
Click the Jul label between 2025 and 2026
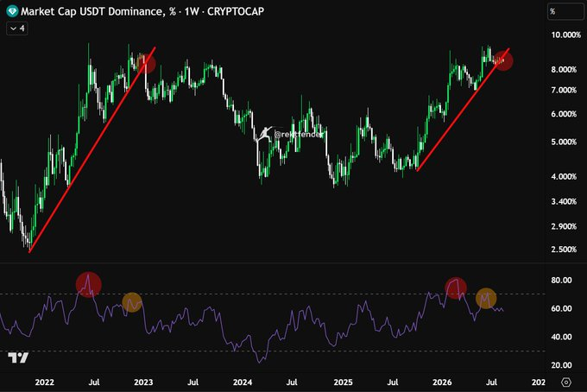(x=392, y=383)
